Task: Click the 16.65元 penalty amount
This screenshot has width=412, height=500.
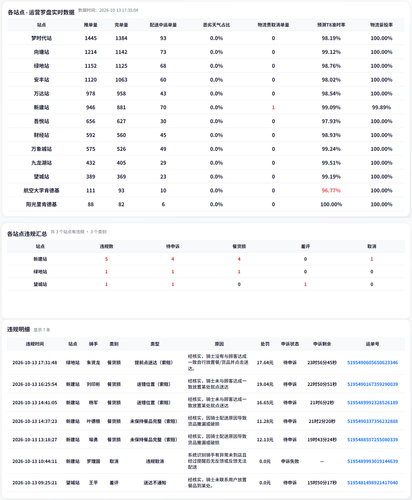Action: click(x=265, y=402)
